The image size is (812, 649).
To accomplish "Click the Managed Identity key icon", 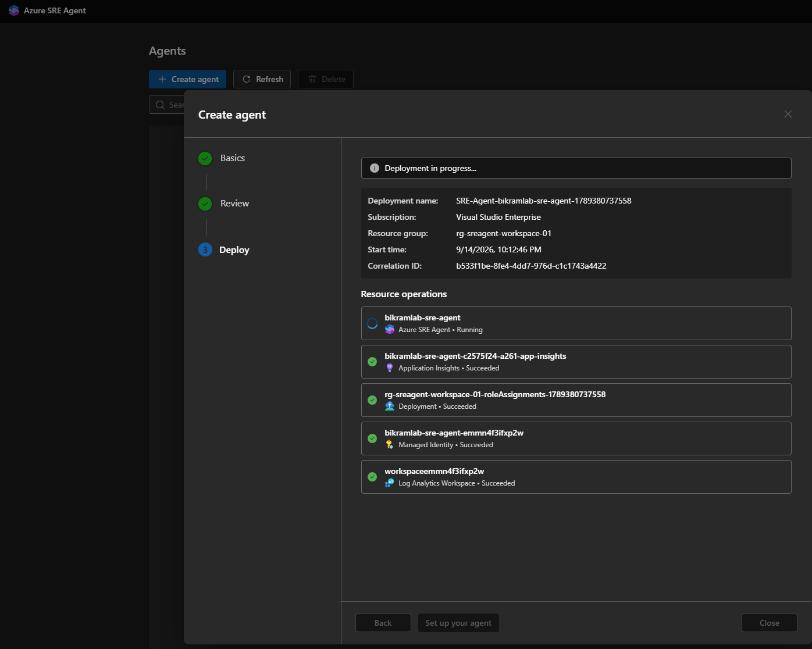I will [390, 445].
